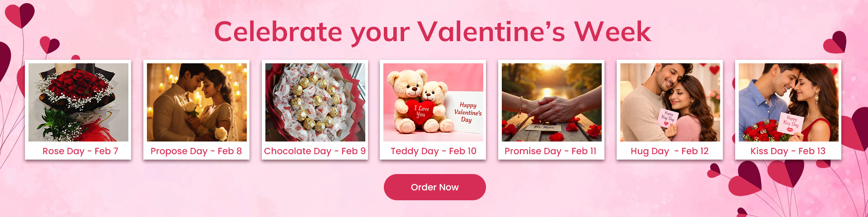Screen dimensions: 868x217
Task: Click the "Be Mine" note on table
Action: [x=544, y=128]
